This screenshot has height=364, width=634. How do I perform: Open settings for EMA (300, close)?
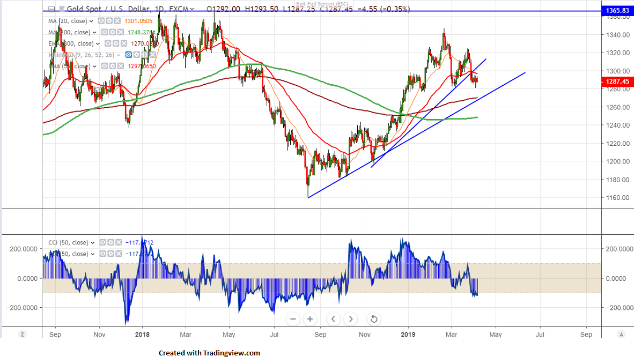pyautogui.click(x=116, y=43)
